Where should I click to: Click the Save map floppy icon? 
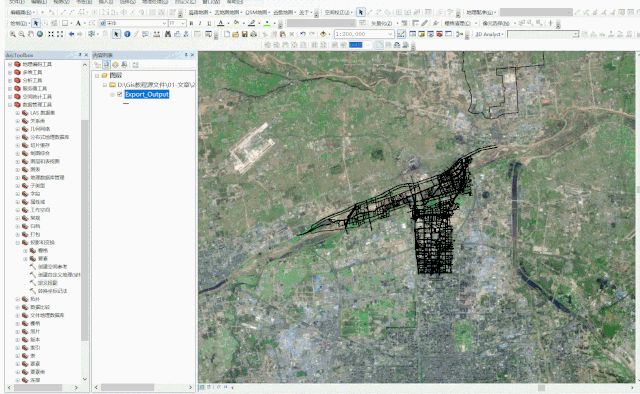pyautogui.click(x=244, y=34)
